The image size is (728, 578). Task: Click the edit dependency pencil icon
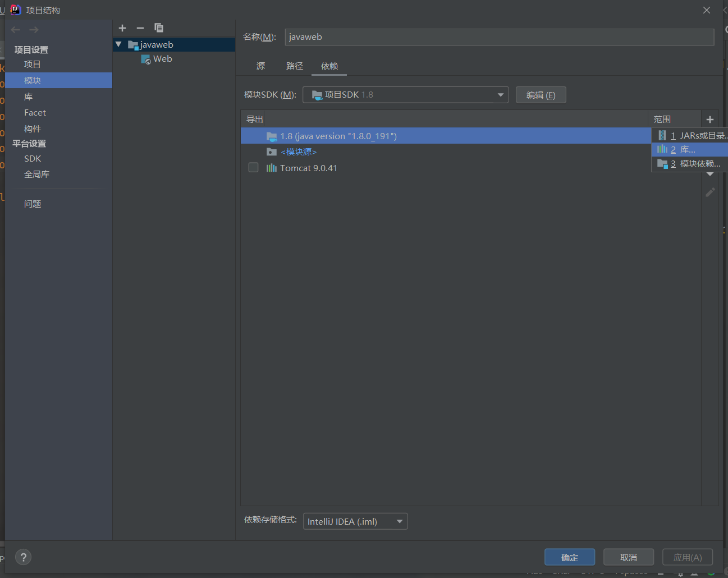tap(710, 192)
